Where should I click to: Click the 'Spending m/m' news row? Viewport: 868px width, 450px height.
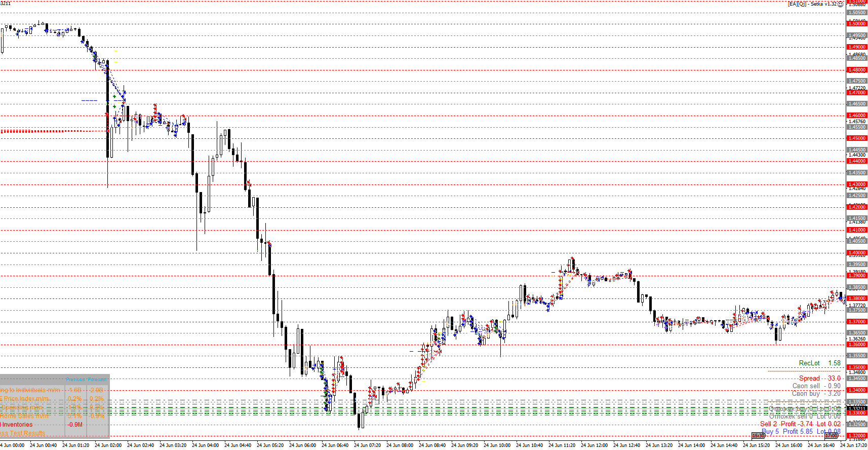point(21,407)
